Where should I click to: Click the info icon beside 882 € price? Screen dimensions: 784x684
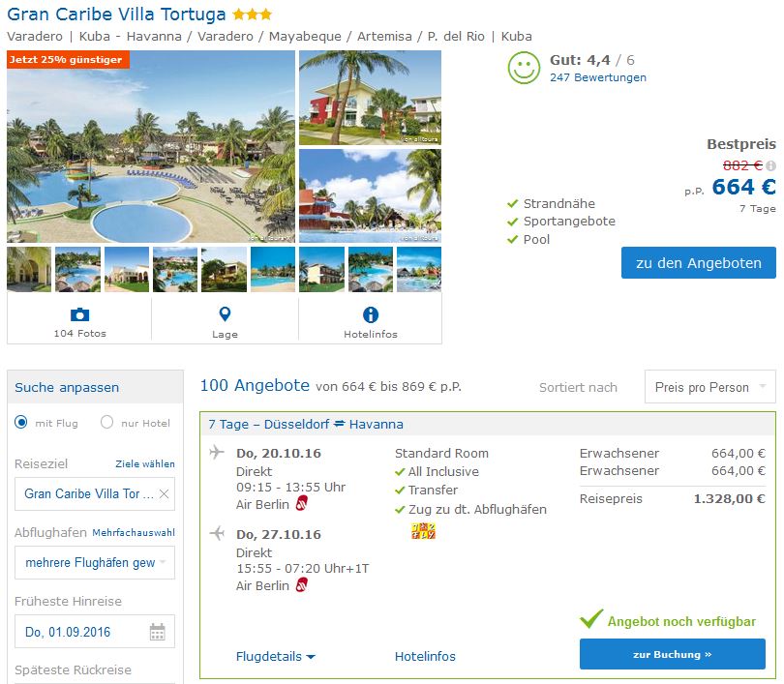pyautogui.click(x=771, y=165)
